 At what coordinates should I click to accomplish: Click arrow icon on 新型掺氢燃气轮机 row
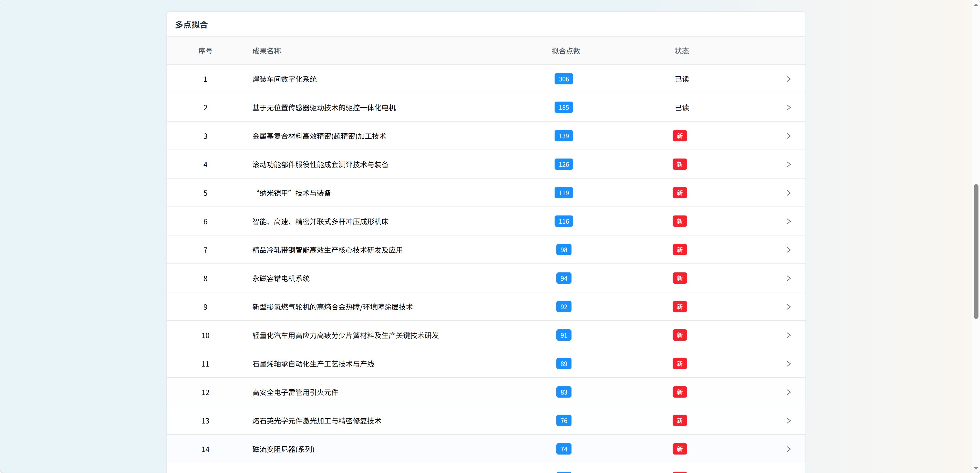(788, 307)
